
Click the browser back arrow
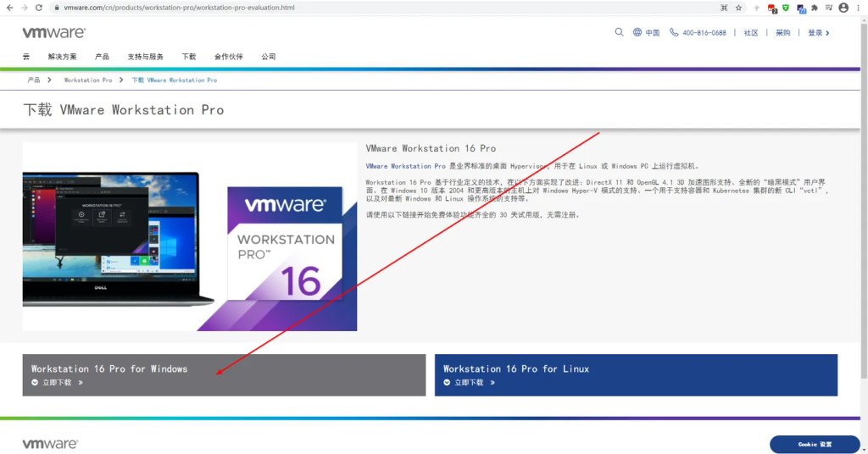pyautogui.click(x=9, y=8)
